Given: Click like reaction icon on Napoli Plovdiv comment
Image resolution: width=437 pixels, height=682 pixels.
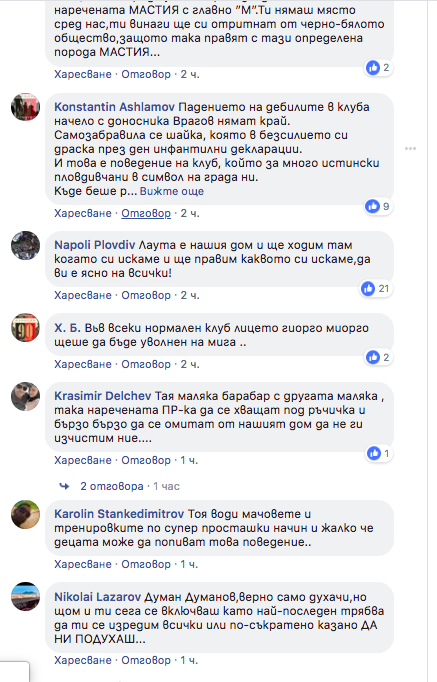Looking at the screenshot, I should (x=368, y=288).
